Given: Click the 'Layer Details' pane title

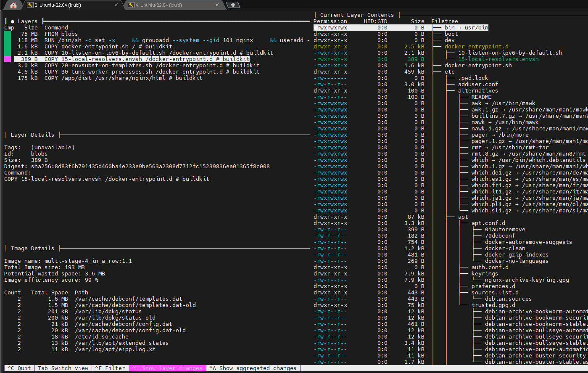Looking at the screenshot, I should [x=32, y=135].
